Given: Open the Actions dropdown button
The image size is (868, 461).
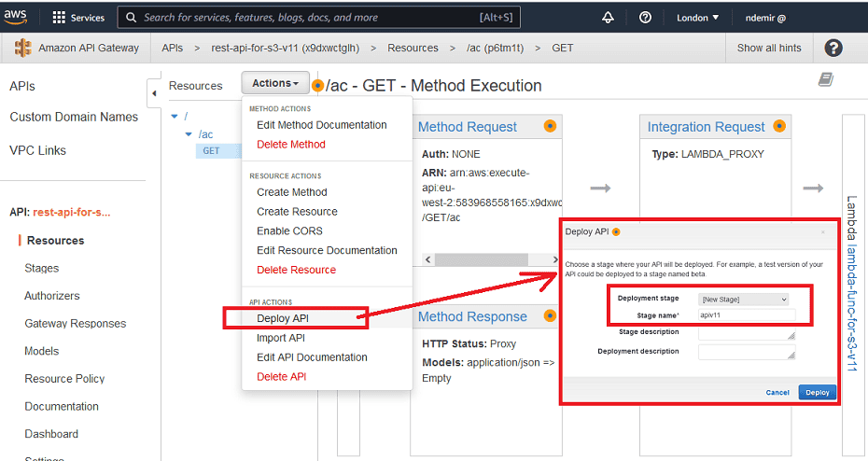Looking at the screenshot, I should coord(275,84).
